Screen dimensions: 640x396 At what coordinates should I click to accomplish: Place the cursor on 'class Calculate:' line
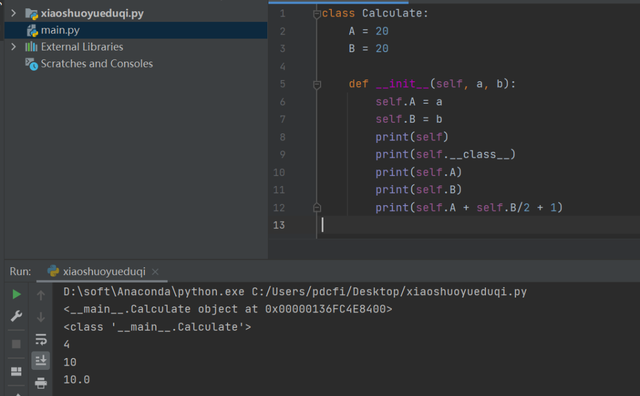tap(375, 13)
